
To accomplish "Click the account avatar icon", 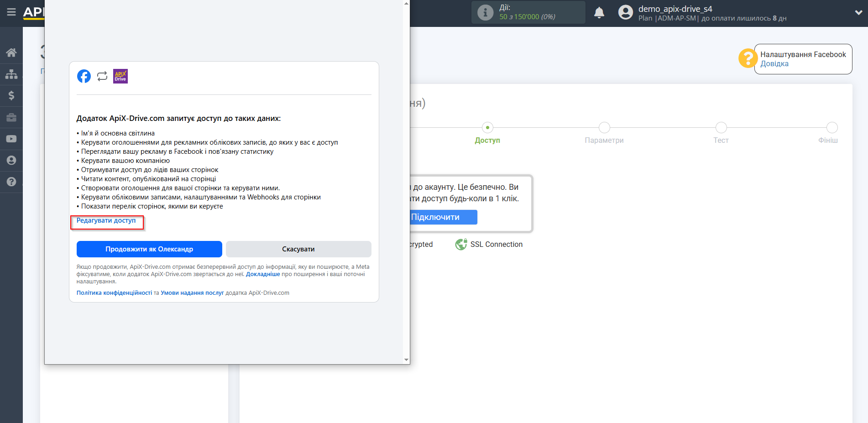I will [x=626, y=12].
